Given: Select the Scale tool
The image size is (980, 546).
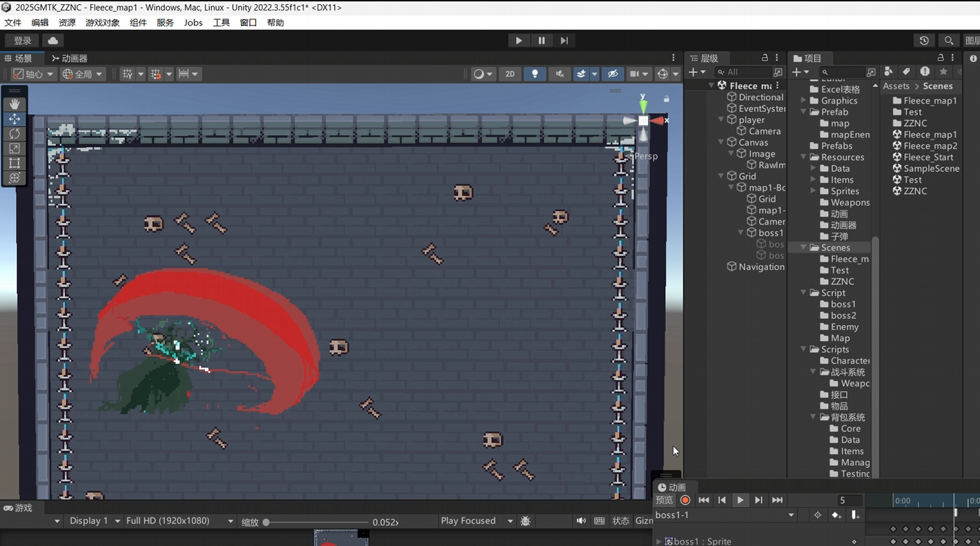Looking at the screenshot, I should 14,148.
